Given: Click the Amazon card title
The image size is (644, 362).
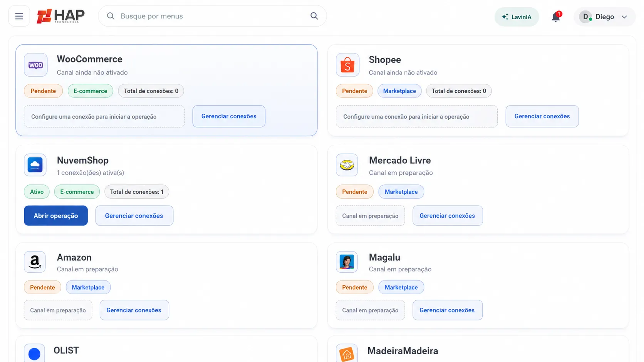Looking at the screenshot, I should click(x=74, y=257).
